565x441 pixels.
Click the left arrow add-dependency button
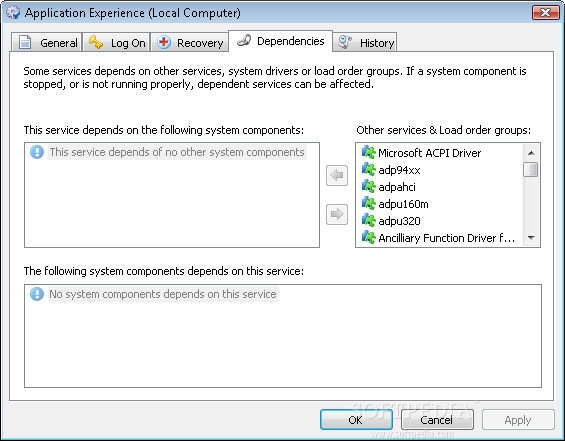(337, 175)
